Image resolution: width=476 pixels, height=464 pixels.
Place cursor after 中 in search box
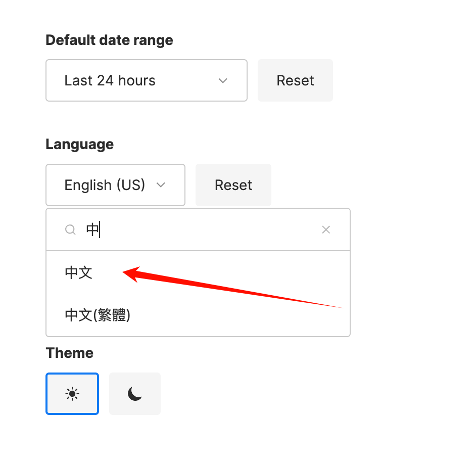101,230
